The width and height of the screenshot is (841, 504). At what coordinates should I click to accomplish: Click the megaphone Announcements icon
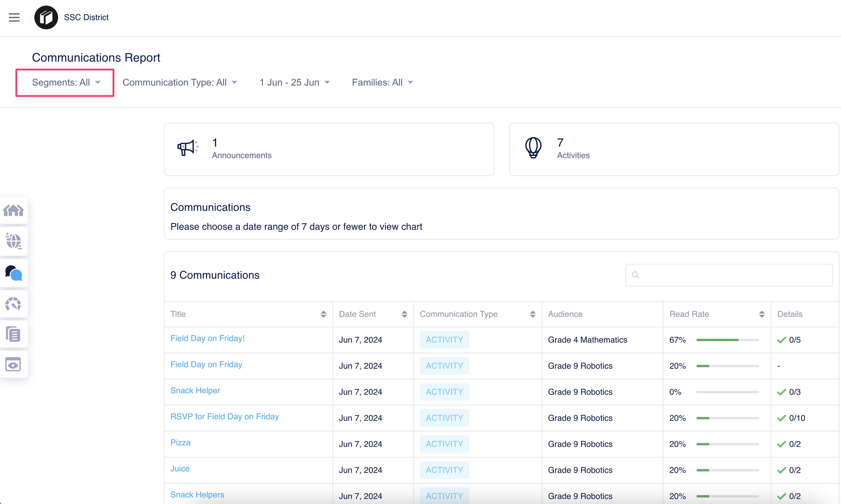click(x=188, y=148)
